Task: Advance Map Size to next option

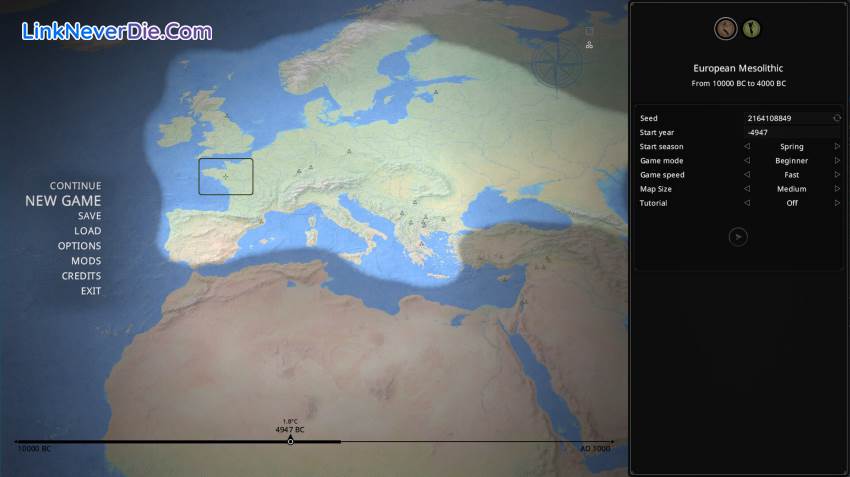Action: click(837, 189)
